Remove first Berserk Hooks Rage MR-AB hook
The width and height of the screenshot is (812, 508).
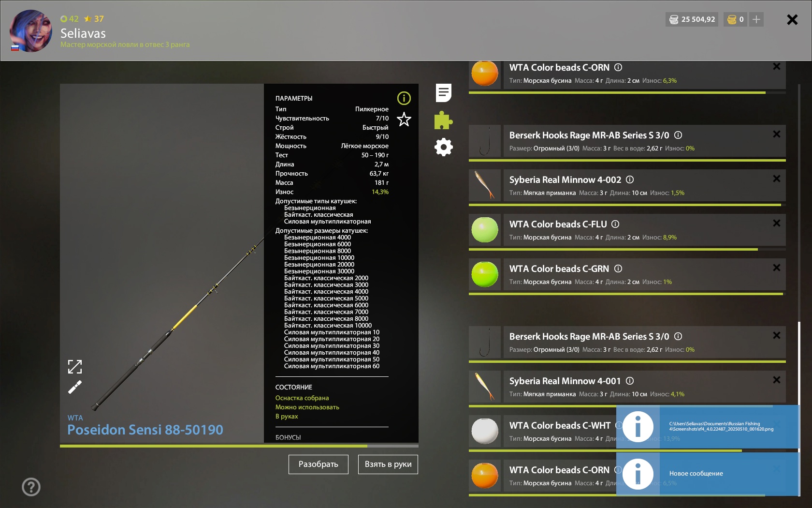(776, 134)
